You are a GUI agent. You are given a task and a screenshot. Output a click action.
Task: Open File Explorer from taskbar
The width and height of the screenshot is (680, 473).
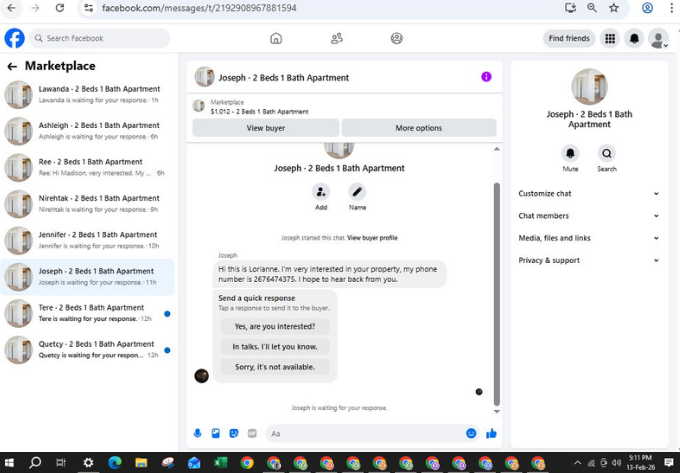141,463
